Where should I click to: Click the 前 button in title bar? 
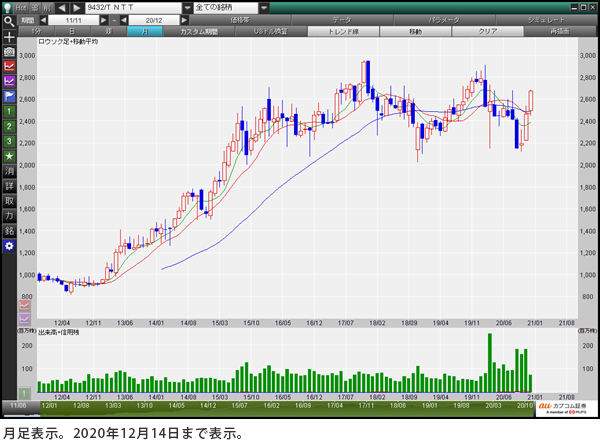(47, 8)
